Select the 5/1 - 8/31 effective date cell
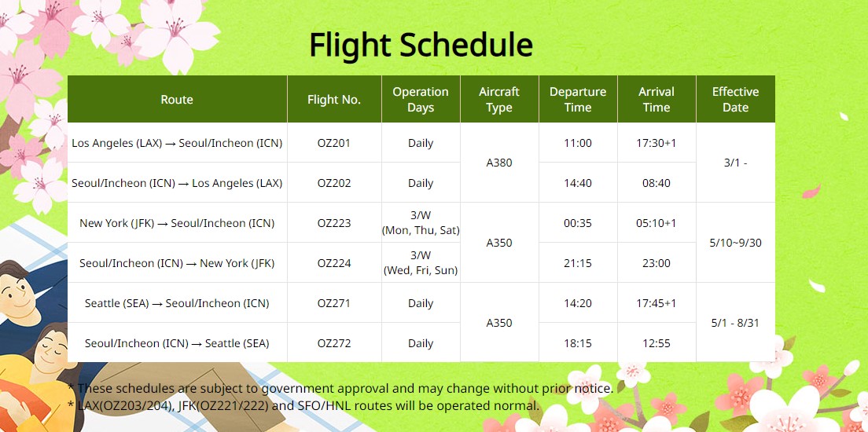 point(735,323)
